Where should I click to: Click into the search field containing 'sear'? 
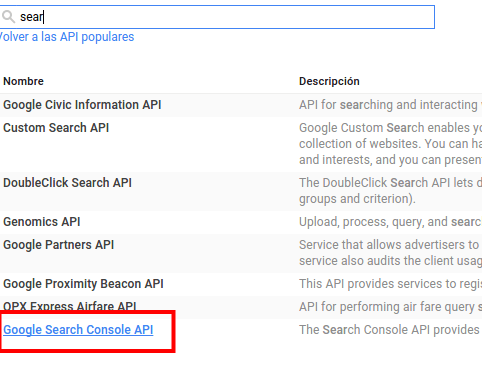(x=217, y=17)
